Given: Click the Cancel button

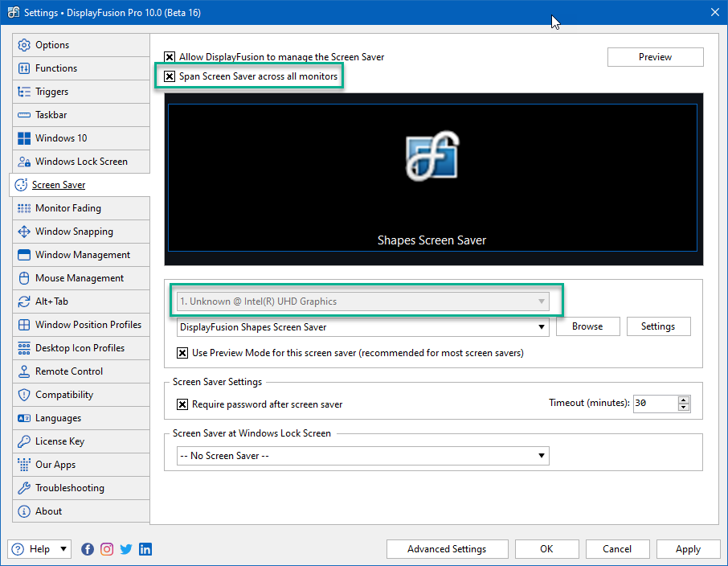Looking at the screenshot, I should point(617,549).
